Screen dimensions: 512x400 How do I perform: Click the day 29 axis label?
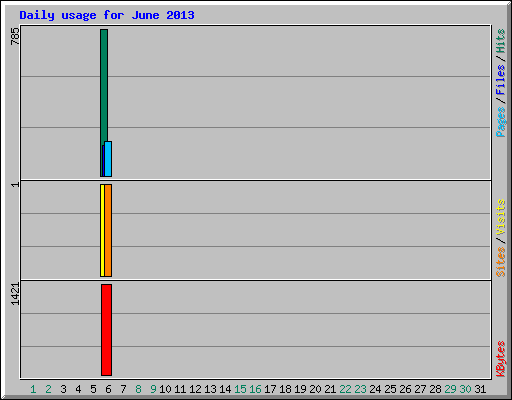(450, 389)
